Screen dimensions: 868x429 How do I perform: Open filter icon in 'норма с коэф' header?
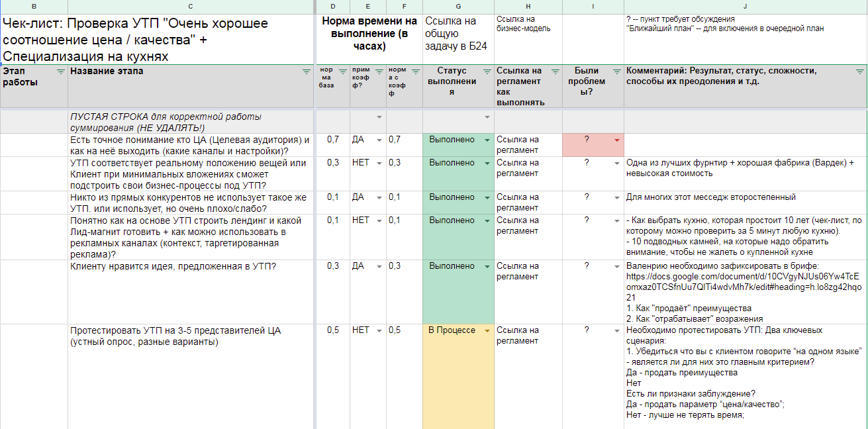pos(416,71)
